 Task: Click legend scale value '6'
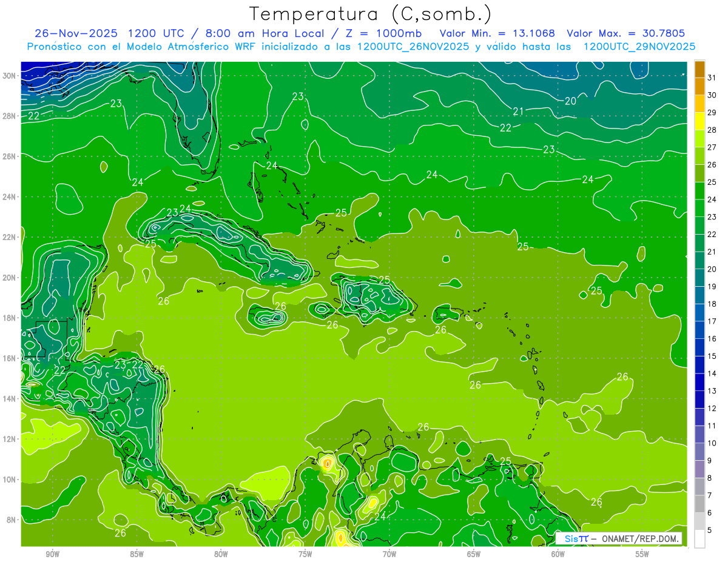click(x=710, y=513)
